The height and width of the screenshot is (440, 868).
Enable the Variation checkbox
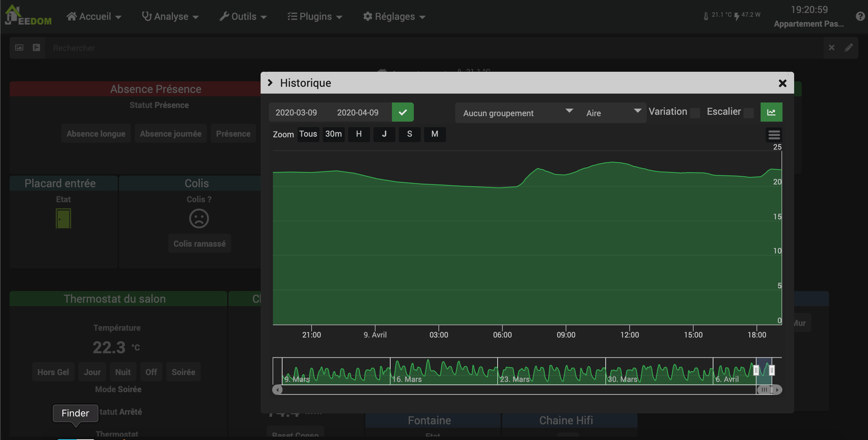coord(695,113)
